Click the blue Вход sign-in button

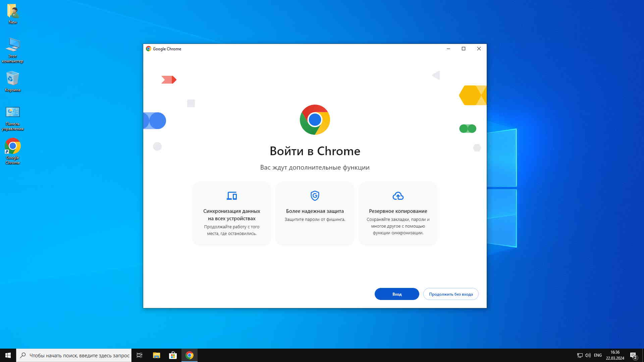click(x=396, y=294)
